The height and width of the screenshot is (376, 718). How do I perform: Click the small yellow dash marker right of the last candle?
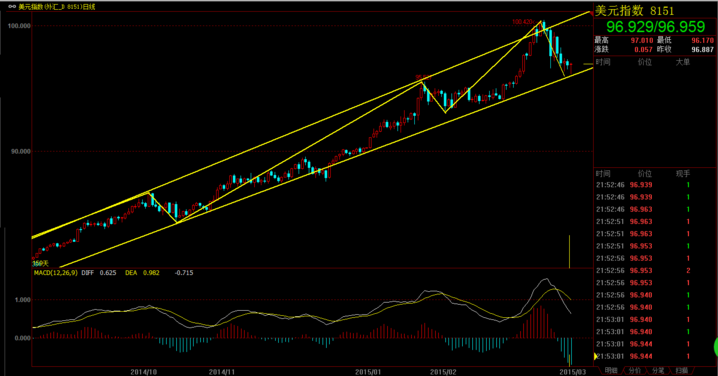pyautogui.click(x=588, y=64)
